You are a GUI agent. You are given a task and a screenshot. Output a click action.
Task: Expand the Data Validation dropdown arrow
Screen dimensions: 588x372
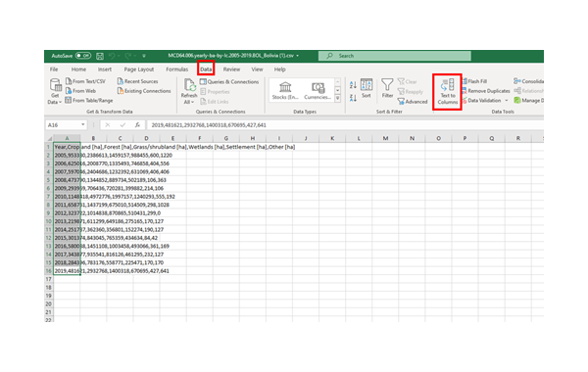507,101
